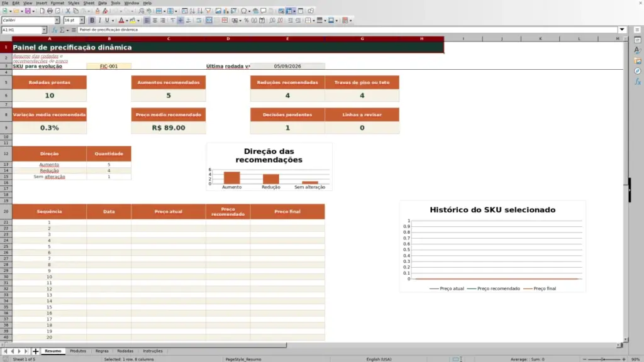Screen dimensions: 644x362
Task: Toggle Center Vertically alignment
Action: click(x=180, y=20)
